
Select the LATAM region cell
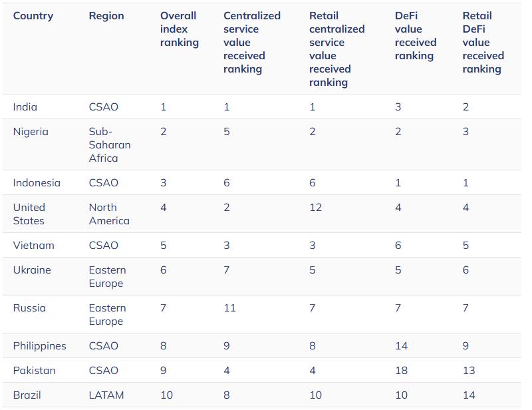[106, 395]
